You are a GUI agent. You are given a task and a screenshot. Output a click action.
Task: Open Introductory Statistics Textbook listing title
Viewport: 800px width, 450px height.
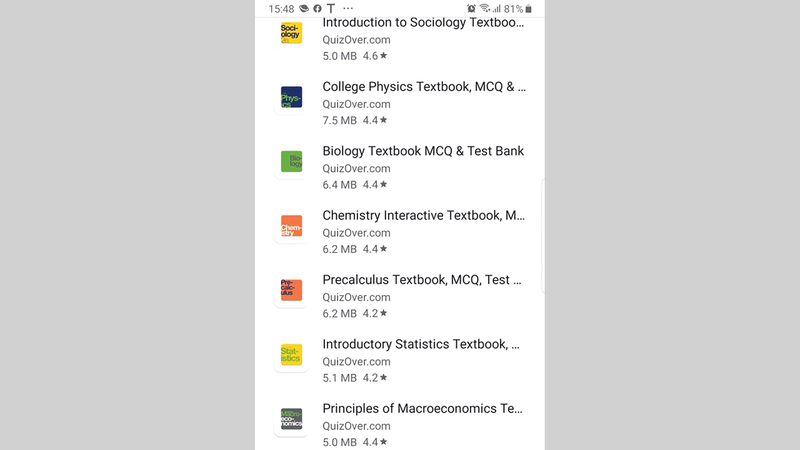421,344
